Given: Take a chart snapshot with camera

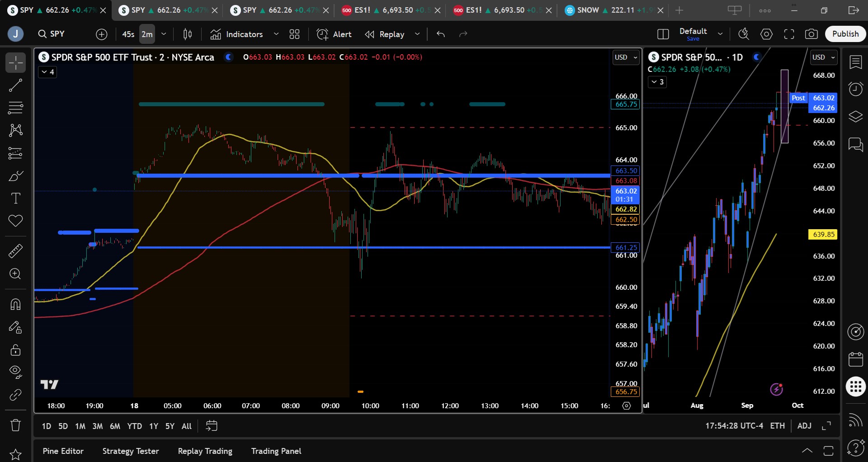Looking at the screenshot, I should 811,34.
